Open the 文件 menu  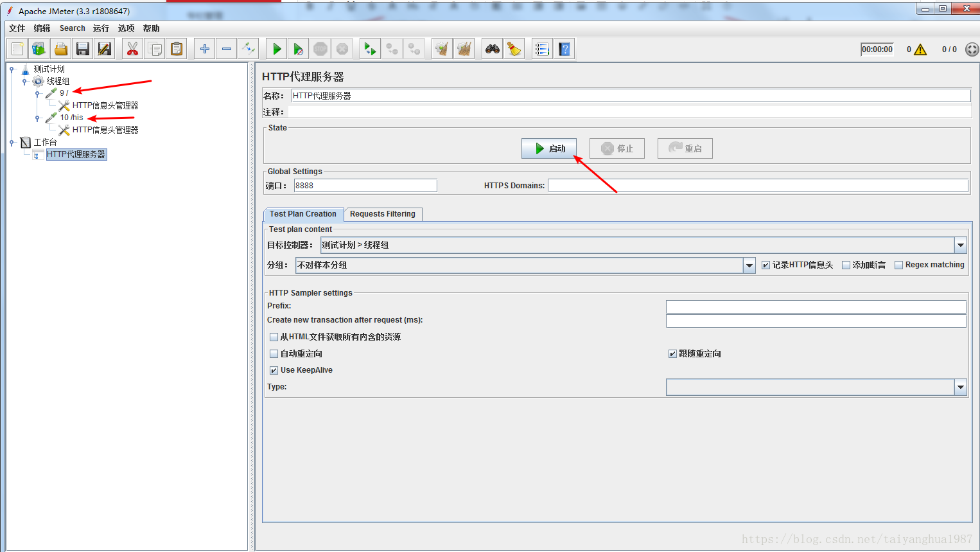click(x=17, y=28)
